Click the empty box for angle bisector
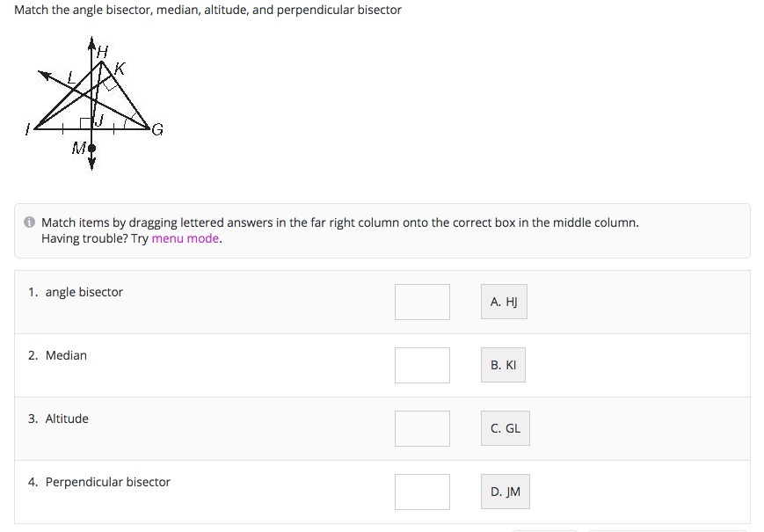 click(x=422, y=302)
